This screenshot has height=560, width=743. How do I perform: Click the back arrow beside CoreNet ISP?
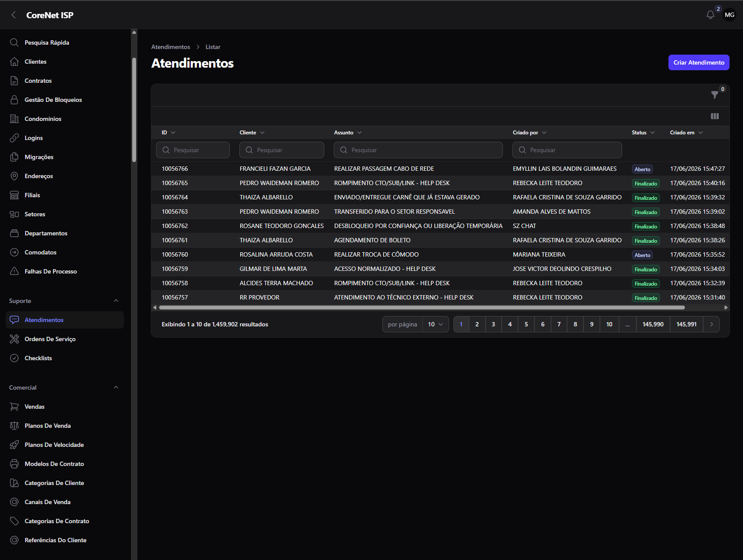(13, 15)
